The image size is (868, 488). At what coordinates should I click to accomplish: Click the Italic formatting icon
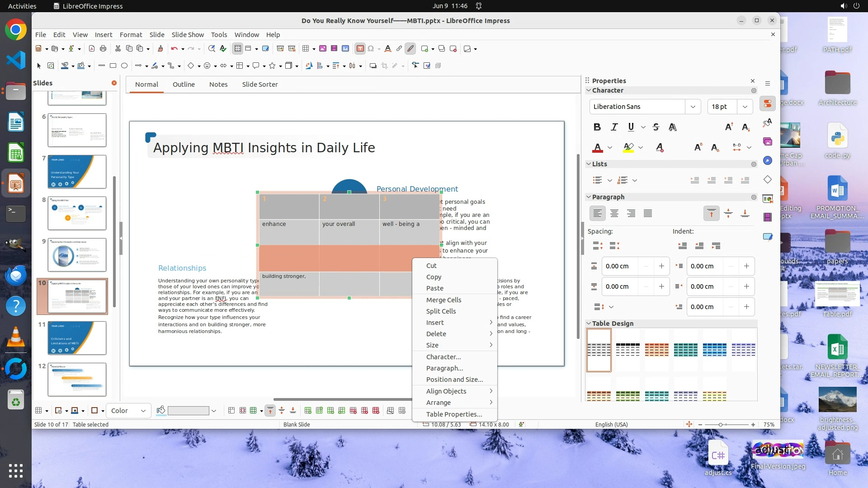pyautogui.click(x=614, y=127)
